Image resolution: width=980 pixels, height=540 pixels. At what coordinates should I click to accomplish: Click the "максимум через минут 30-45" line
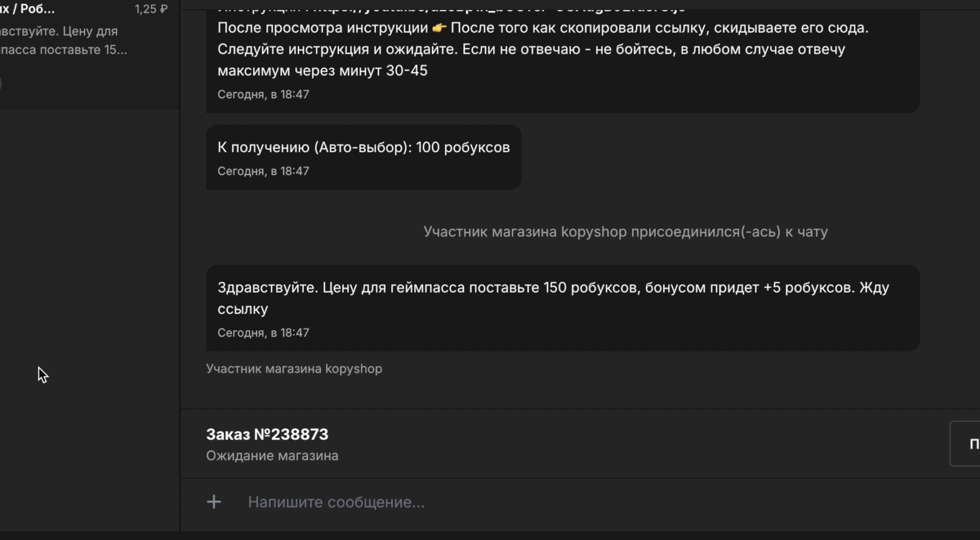pos(322,70)
